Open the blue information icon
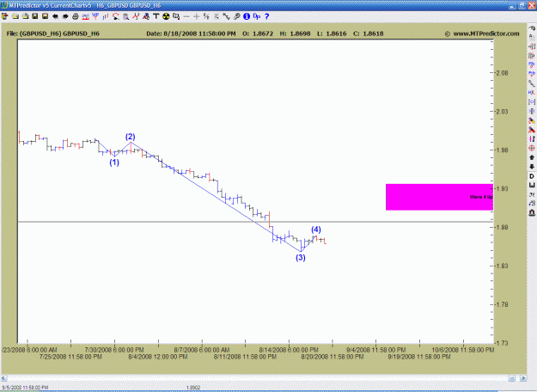This screenshot has width=537, height=392. click(247, 16)
